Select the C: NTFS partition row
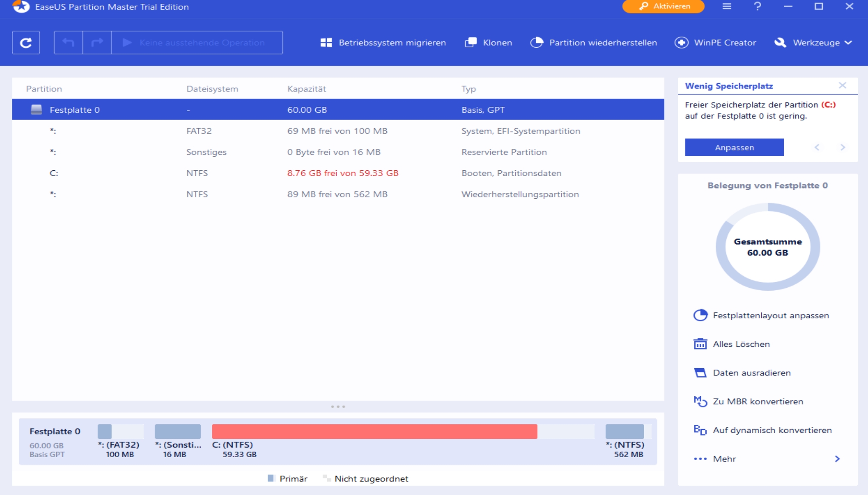 (338, 173)
